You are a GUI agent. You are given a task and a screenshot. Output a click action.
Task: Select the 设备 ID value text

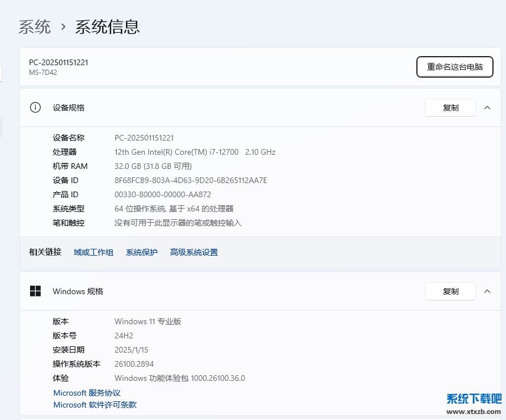[191, 180]
